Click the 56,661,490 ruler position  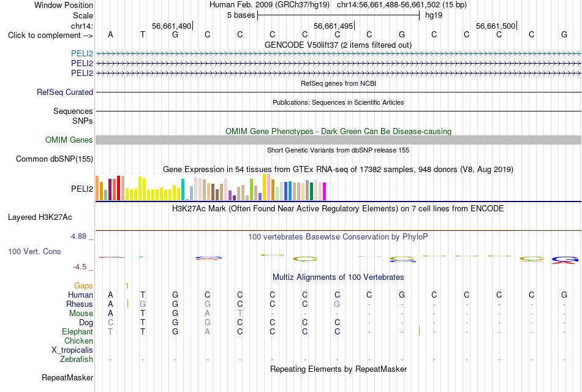tap(172, 26)
